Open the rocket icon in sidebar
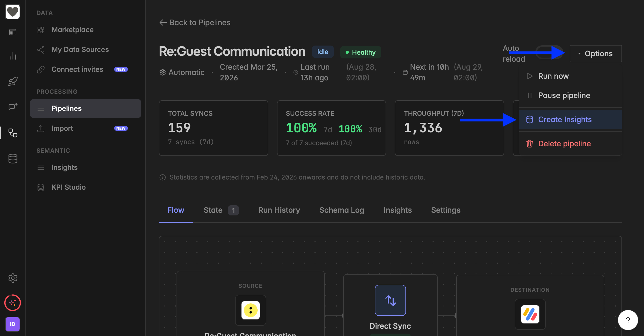The width and height of the screenshot is (644, 336). coord(13,81)
